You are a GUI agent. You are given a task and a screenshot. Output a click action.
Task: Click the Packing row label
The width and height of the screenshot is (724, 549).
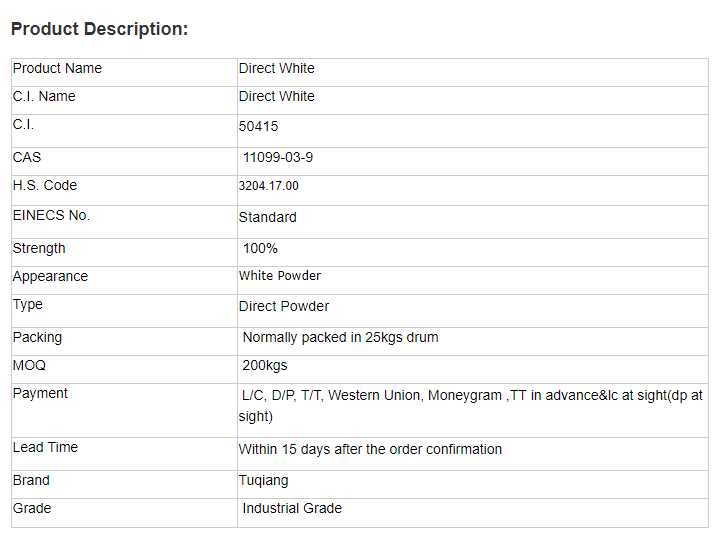pos(37,338)
